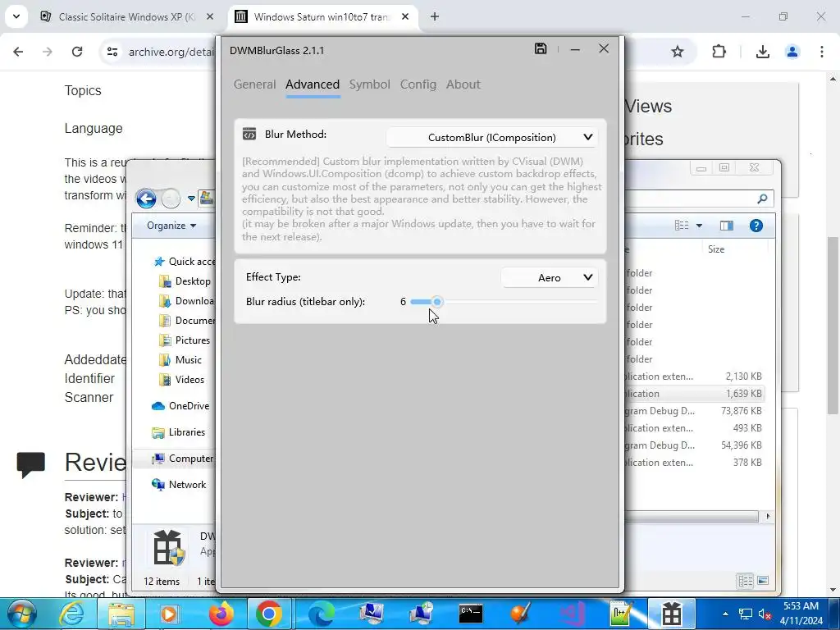Open the About tab
Screen dimensions: 840x630
coord(463,84)
